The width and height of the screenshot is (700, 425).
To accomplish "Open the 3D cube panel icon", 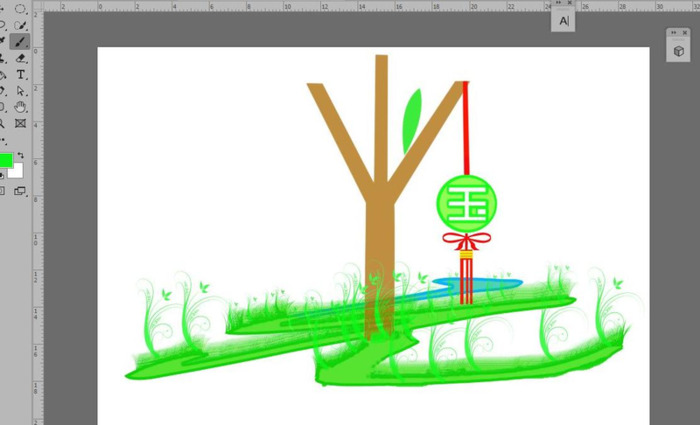I will [679, 51].
